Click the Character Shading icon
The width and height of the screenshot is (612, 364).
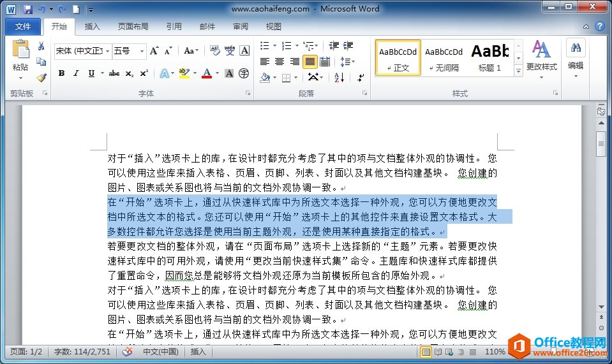tap(229, 73)
